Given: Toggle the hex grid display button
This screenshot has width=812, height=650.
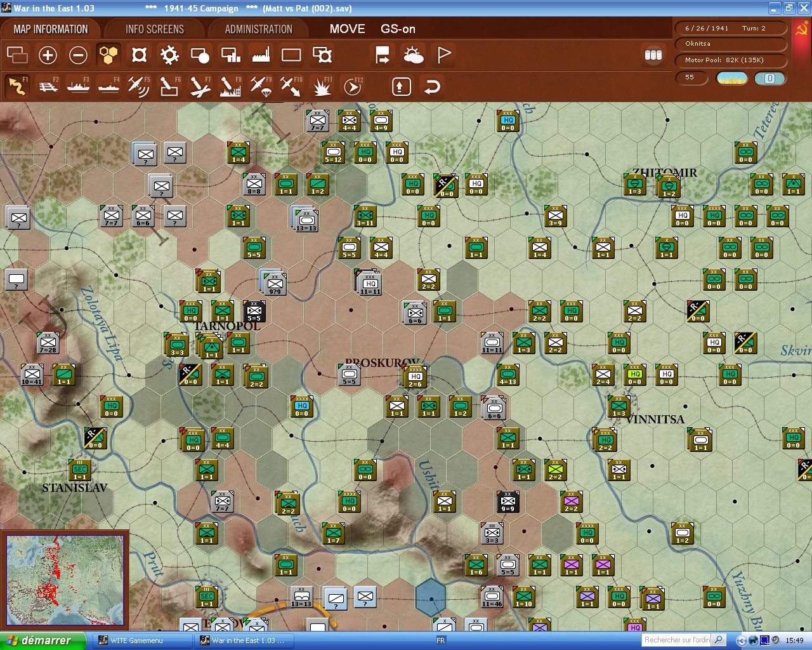Looking at the screenshot, I should pyautogui.click(x=108, y=55).
